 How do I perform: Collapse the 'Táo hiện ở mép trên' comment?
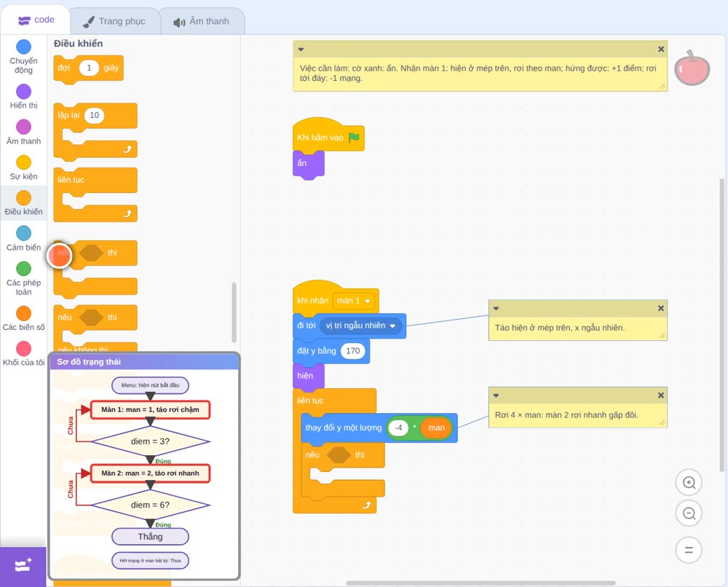click(496, 308)
